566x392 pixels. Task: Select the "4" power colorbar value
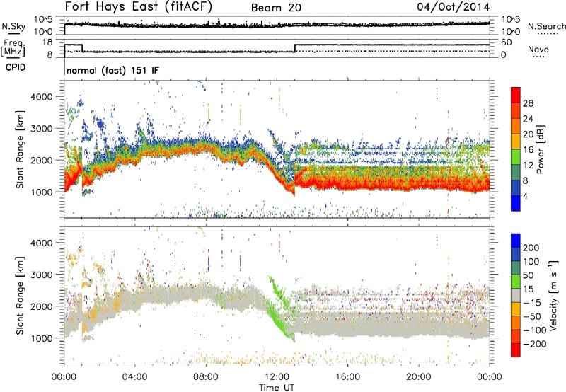[526, 196]
